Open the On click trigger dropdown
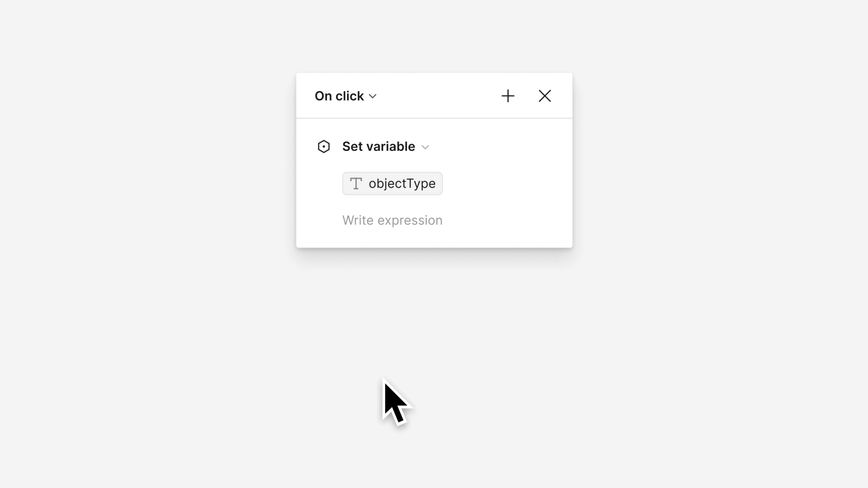This screenshot has width=868, height=488. click(x=346, y=96)
